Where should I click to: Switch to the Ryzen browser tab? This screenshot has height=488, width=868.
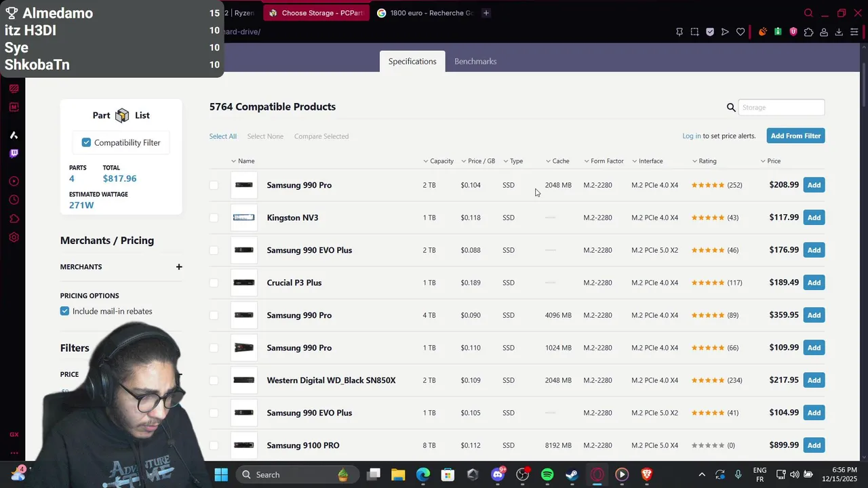click(x=242, y=13)
